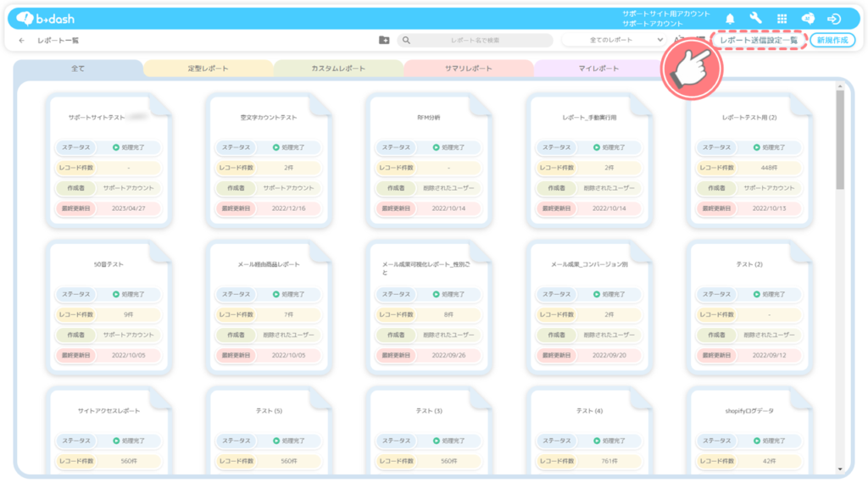Open the サポートサイトテスト report card
This screenshot has height=488, width=868.
click(x=109, y=160)
